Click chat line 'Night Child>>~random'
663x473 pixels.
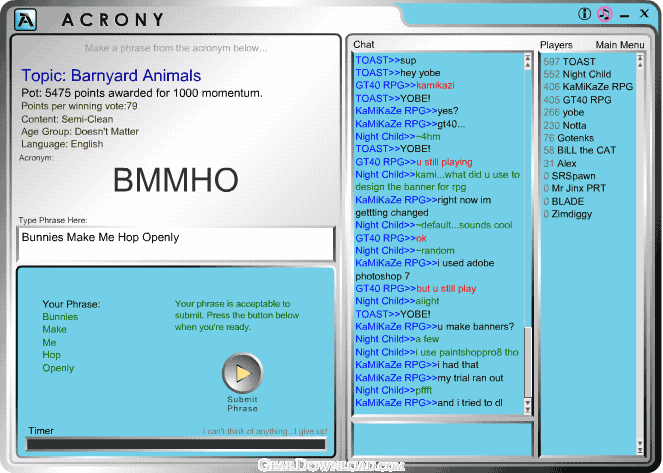click(x=405, y=251)
